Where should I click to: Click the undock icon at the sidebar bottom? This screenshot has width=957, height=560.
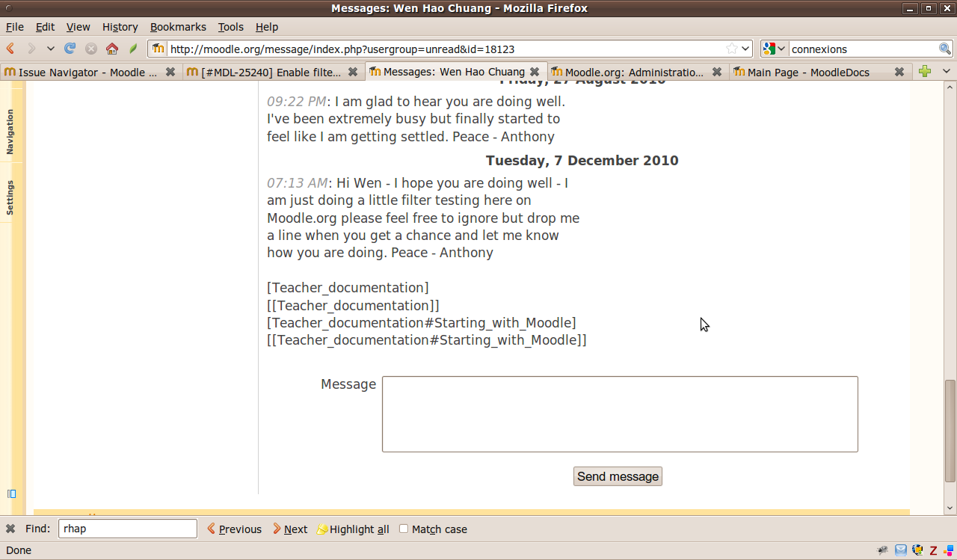point(11,493)
